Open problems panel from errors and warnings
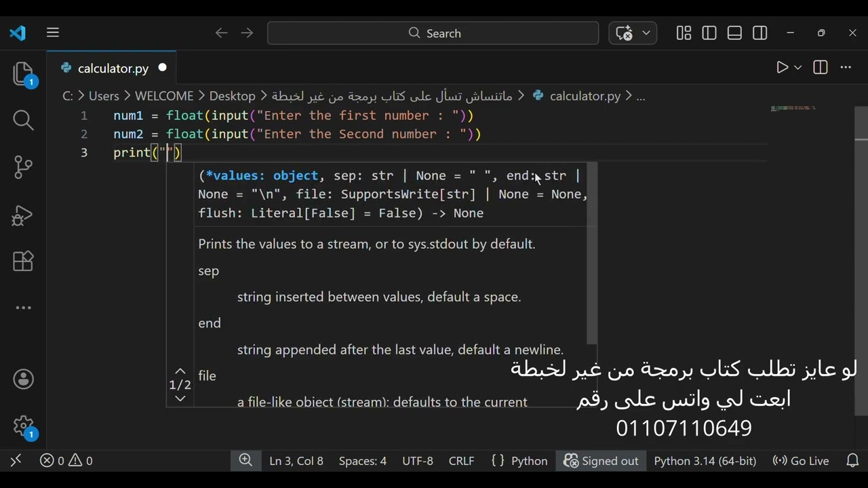This screenshot has height=488, width=868. [x=66, y=461]
